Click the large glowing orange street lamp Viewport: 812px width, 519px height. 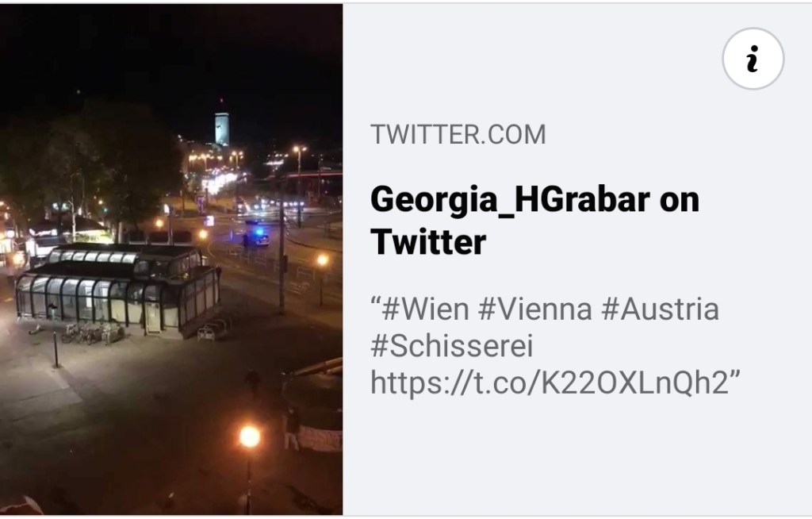(249, 436)
